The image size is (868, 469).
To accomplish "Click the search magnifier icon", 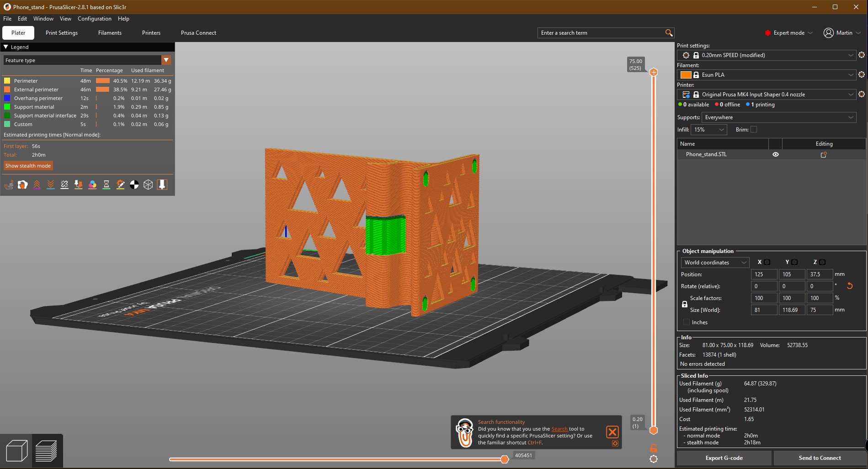I will (x=669, y=33).
